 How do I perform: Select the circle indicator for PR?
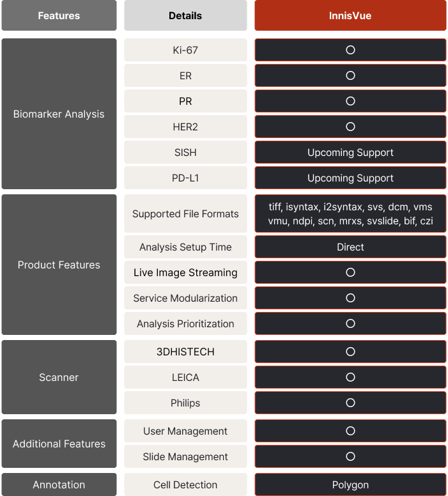tap(350, 101)
